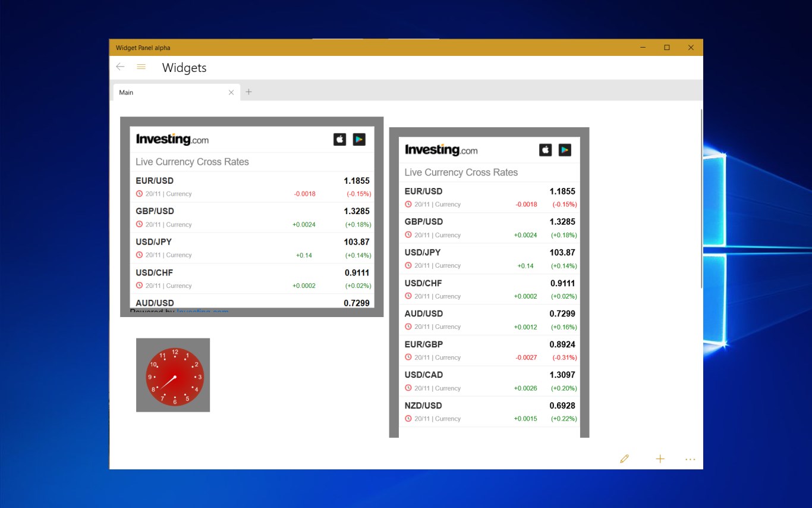Image resolution: width=812 pixels, height=508 pixels.
Task: Click the 0.6928 rate for NZD/USD
Action: (562, 406)
